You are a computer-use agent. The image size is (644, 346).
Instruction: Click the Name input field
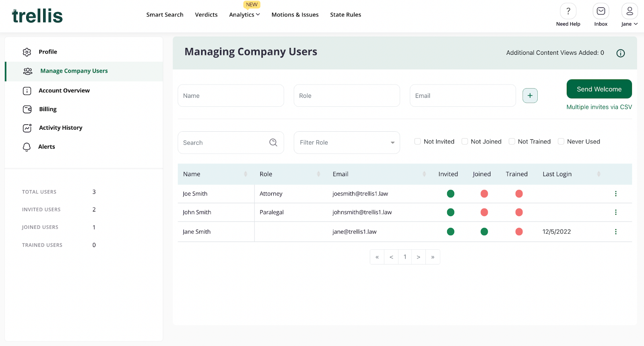[231, 95]
